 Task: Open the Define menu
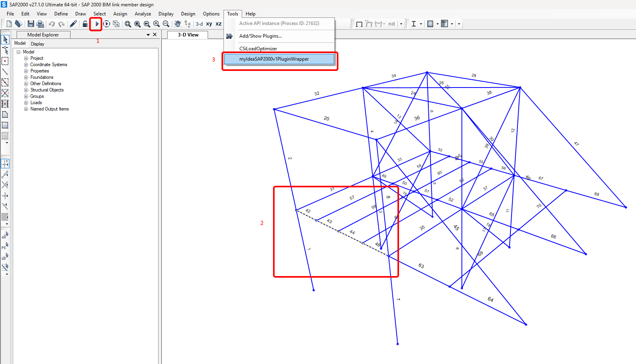click(61, 14)
